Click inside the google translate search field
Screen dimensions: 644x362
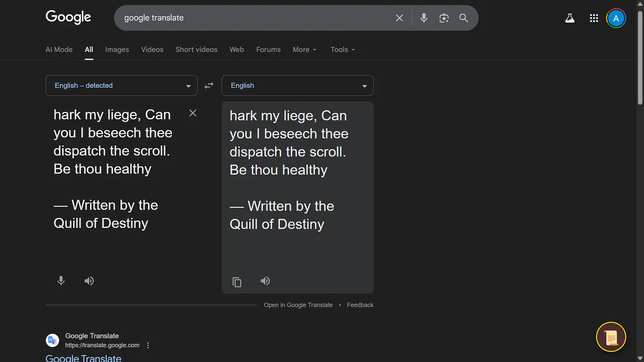point(254,18)
